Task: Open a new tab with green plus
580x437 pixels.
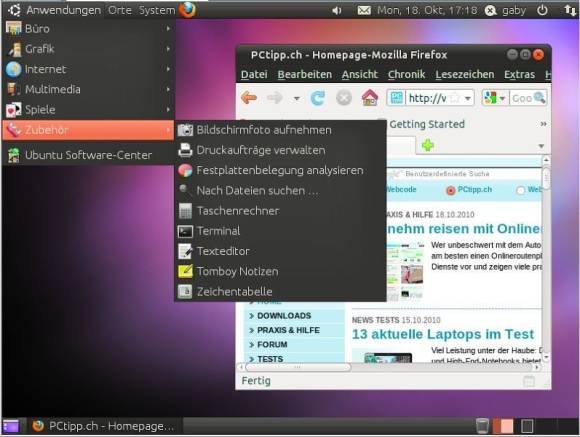Action: click(428, 145)
